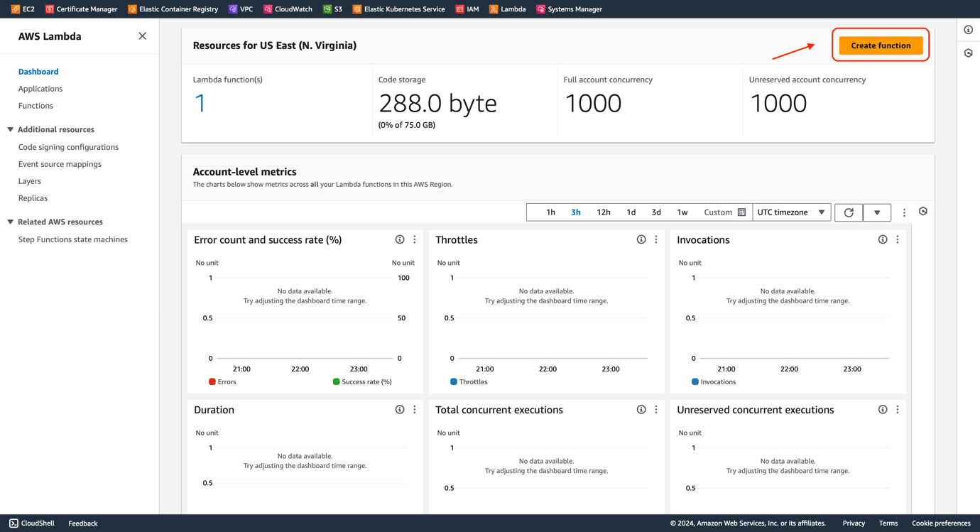Open Applications in sidebar
980x532 pixels.
click(40, 89)
